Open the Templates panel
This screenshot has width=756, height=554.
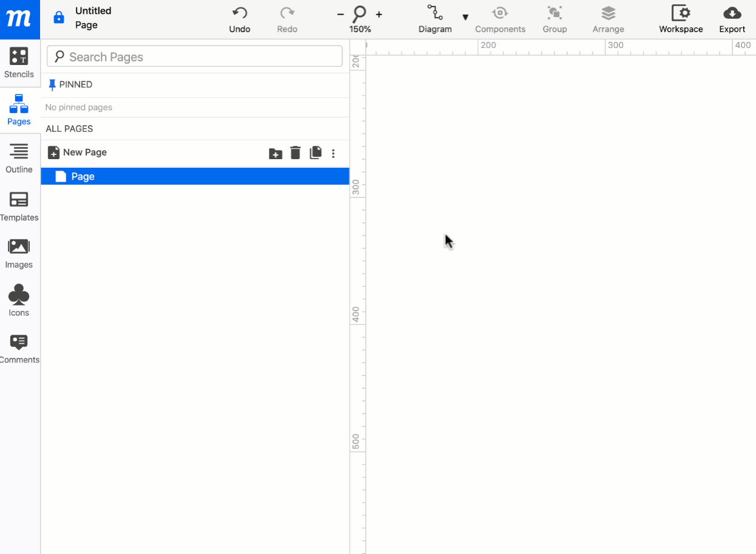tap(19, 207)
